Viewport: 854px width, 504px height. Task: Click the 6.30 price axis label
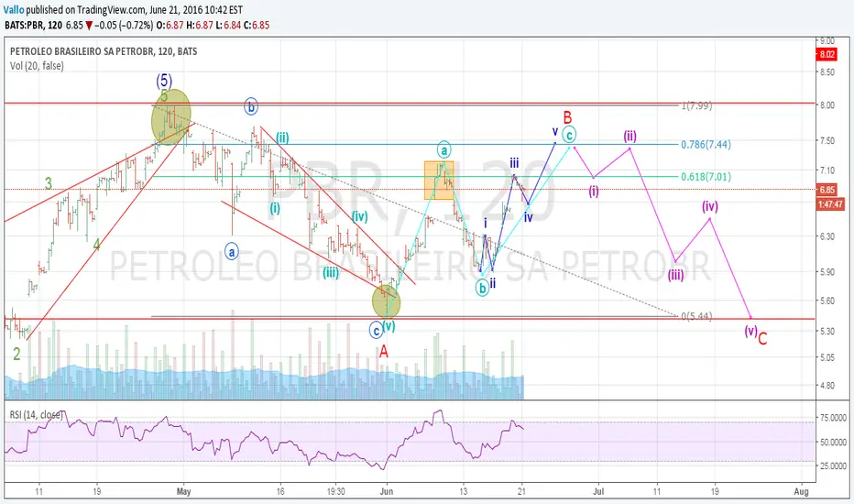[x=827, y=236]
